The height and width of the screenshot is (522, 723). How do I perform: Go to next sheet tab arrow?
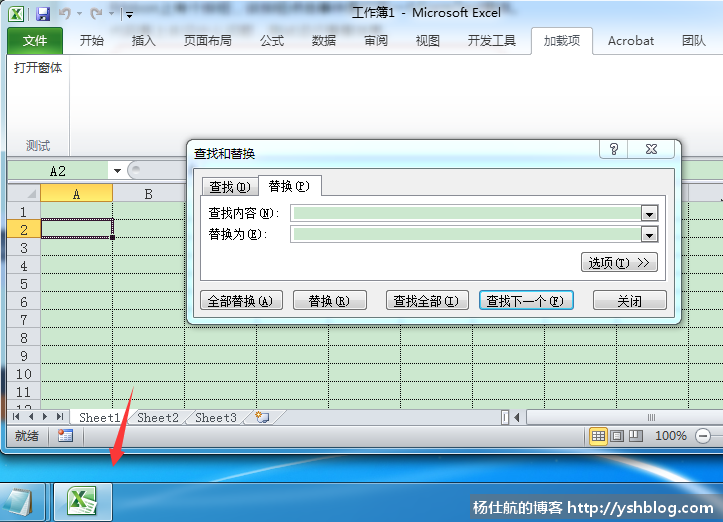(x=45, y=417)
